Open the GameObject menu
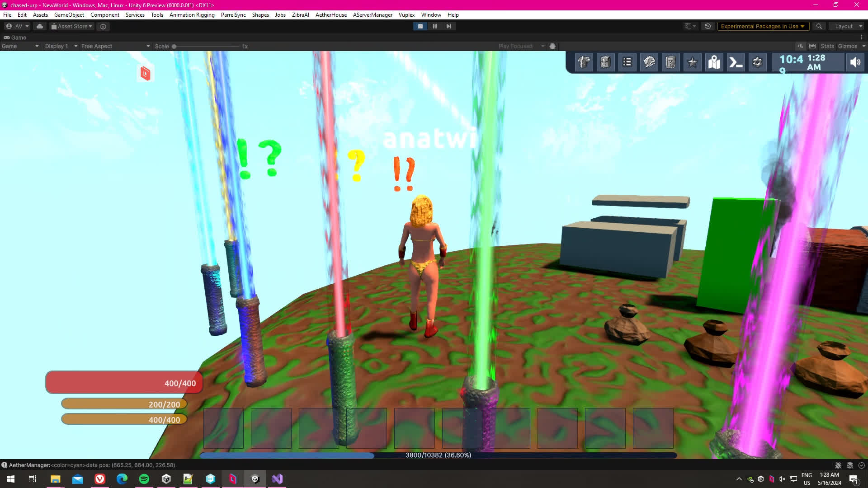Viewport: 868px width, 488px height. point(69,15)
